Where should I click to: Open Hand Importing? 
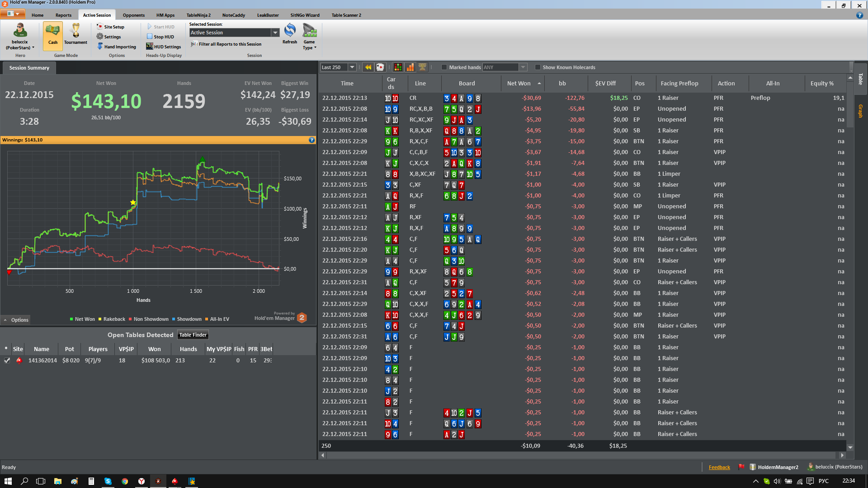(116, 47)
